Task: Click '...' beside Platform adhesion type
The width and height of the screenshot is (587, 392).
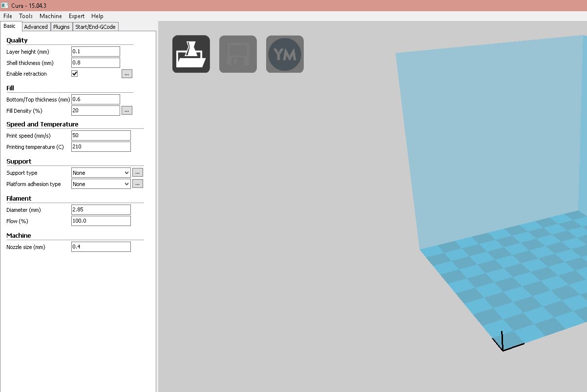Action: pos(137,184)
